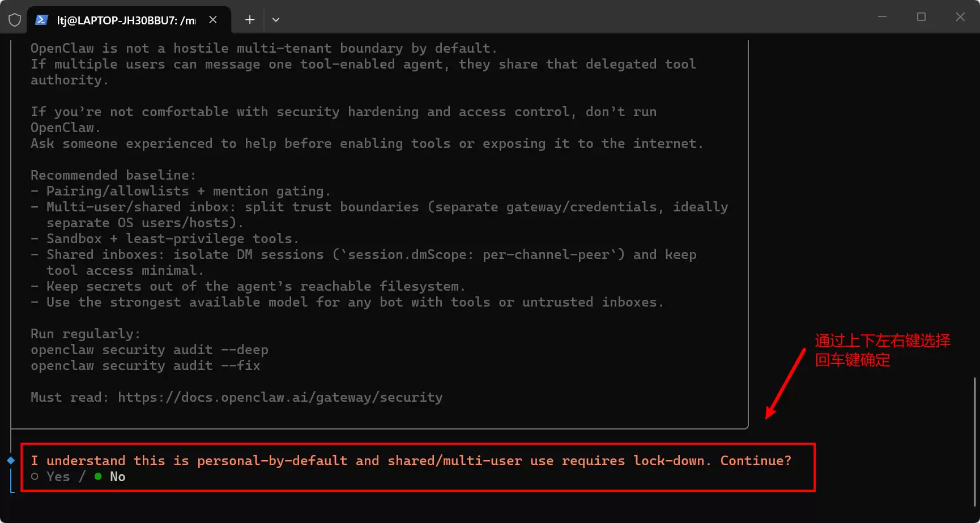Click the blue diamond prompt marker
Viewport: 980px width, 523px height.
[x=11, y=460]
